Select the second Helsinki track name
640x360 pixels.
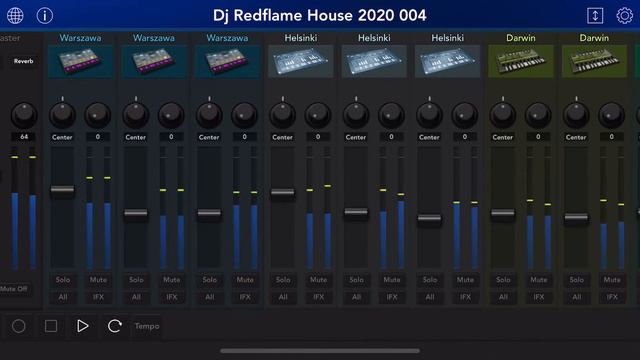(x=374, y=38)
